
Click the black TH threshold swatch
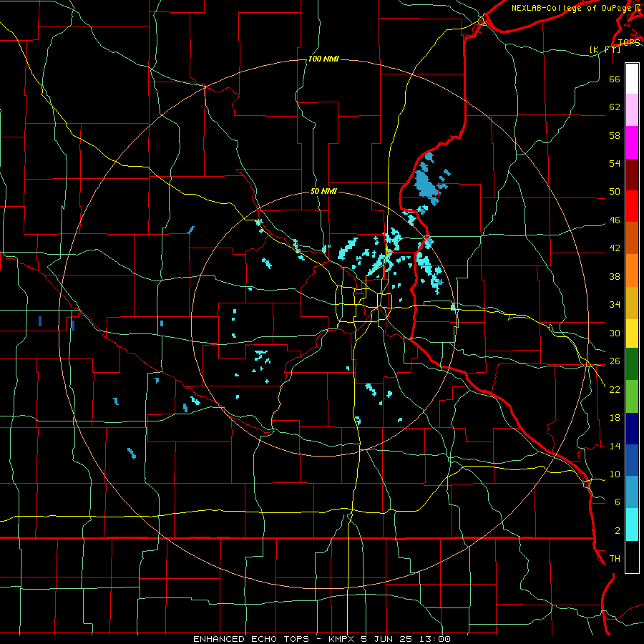pyautogui.click(x=632, y=557)
